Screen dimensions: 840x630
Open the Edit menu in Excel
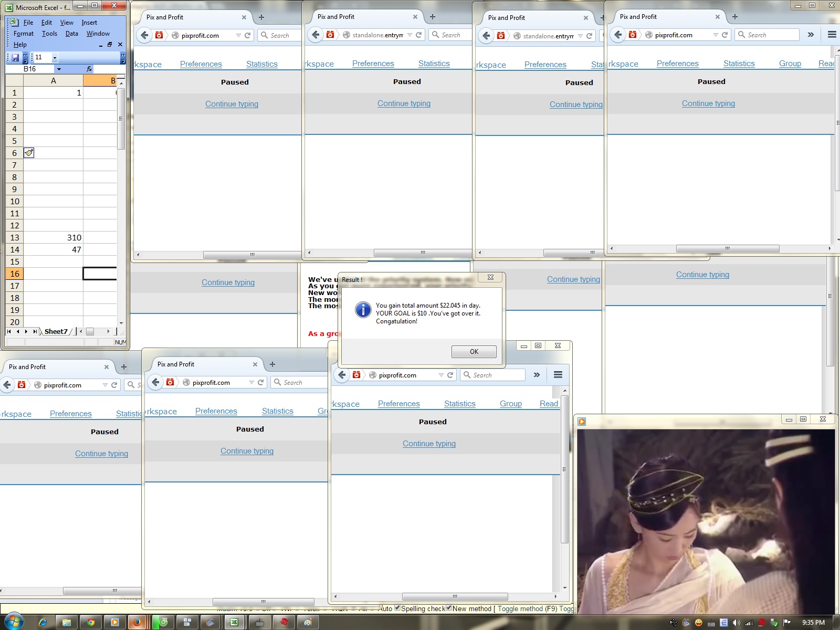pos(47,23)
